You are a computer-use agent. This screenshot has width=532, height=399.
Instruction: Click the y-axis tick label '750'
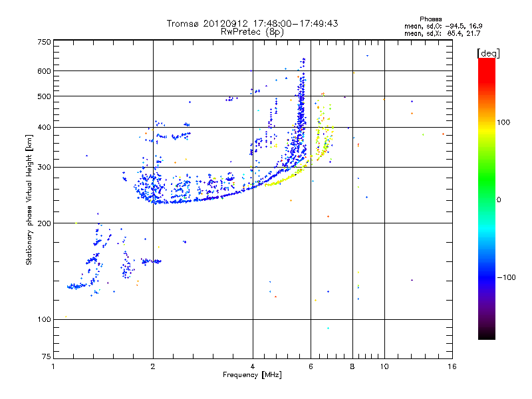[x=44, y=42]
